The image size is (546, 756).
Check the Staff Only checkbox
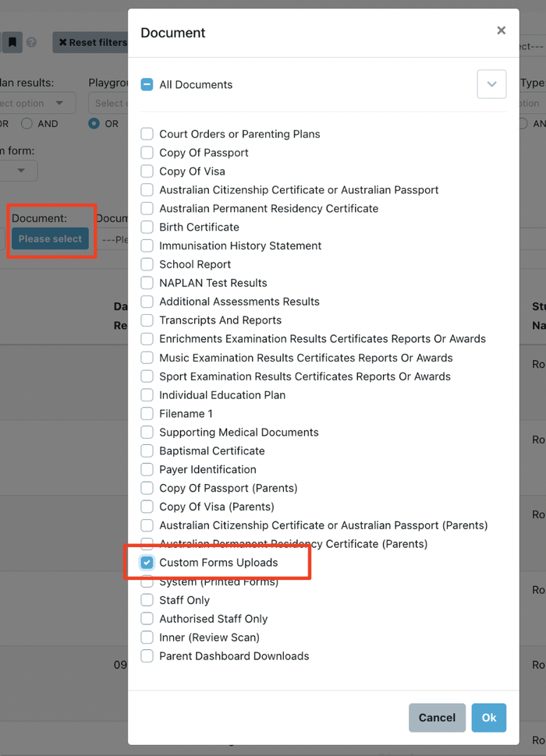tap(147, 600)
